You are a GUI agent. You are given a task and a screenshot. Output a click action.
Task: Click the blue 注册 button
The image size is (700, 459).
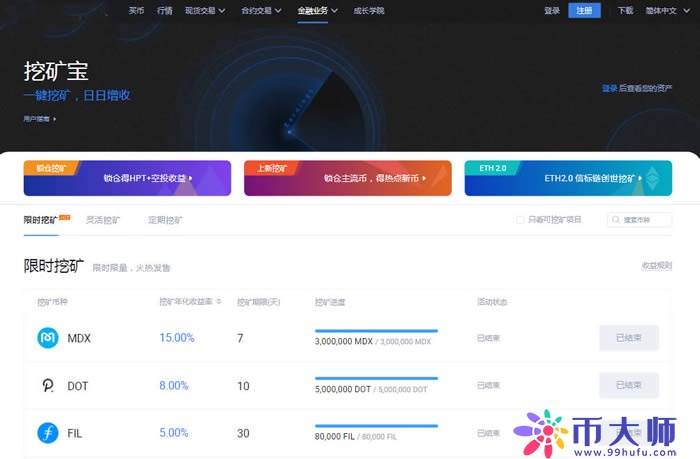click(584, 11)
